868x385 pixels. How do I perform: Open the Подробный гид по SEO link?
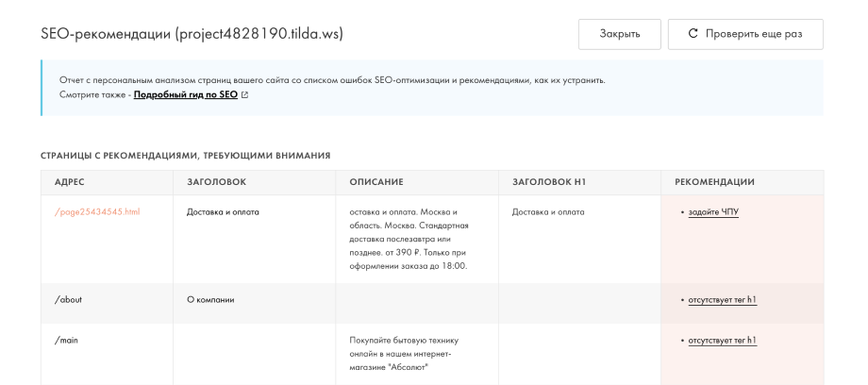click(185, 95)
